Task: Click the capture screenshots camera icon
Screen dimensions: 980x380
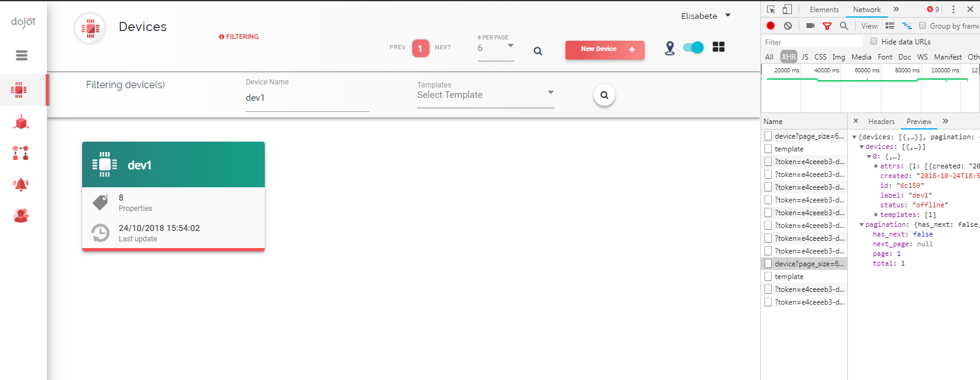Action: pyautogui.click(x=810, y=26)
